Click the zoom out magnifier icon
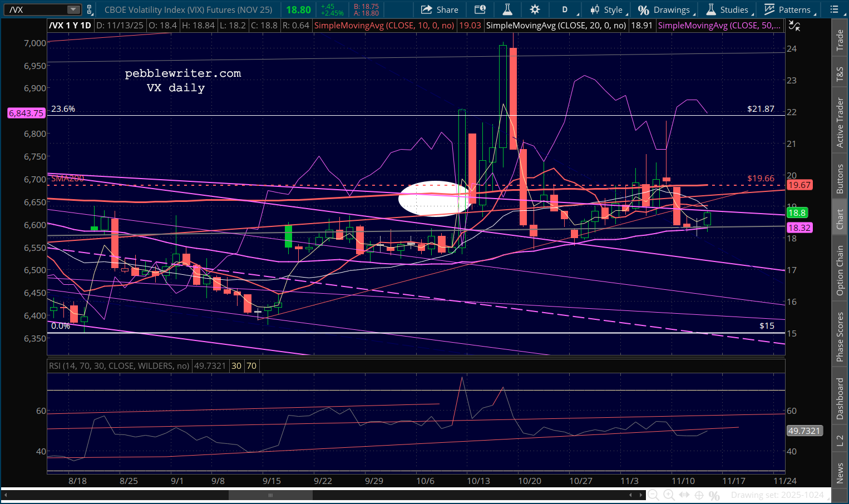This screenshot has width=849, height=504. click(654, 495)
